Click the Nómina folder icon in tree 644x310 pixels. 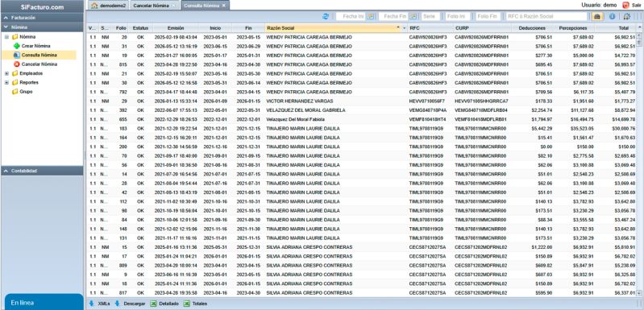(x=15, y=37)
